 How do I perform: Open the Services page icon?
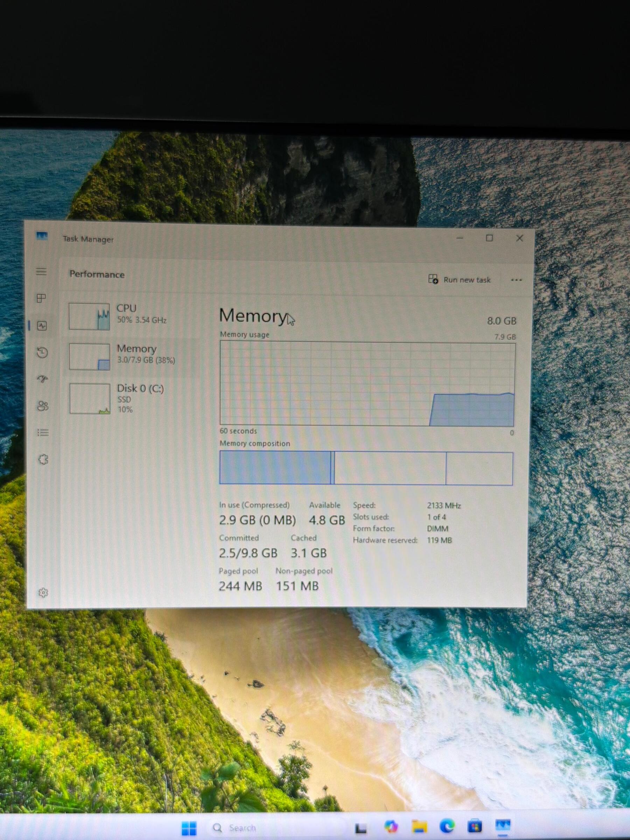(43, 460)
